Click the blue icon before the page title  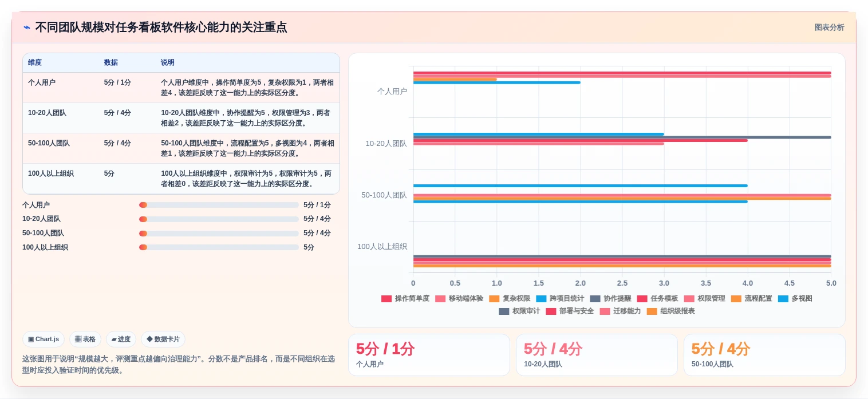pos(26,27)
